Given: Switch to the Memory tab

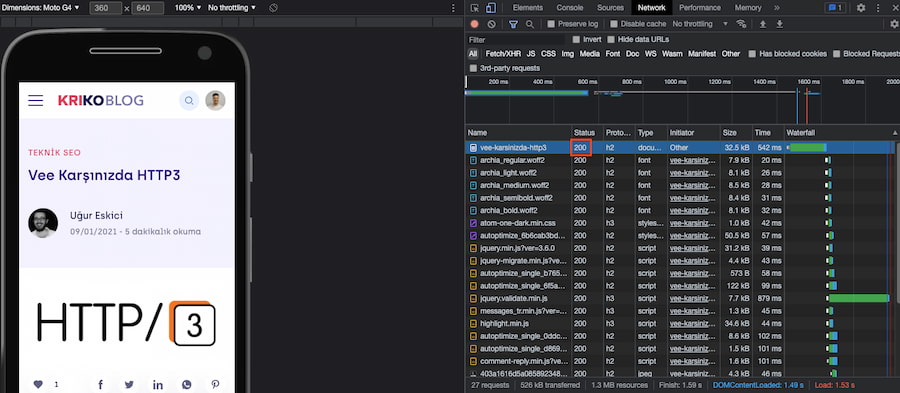Looking at the screenshot, I should (748, 8).
